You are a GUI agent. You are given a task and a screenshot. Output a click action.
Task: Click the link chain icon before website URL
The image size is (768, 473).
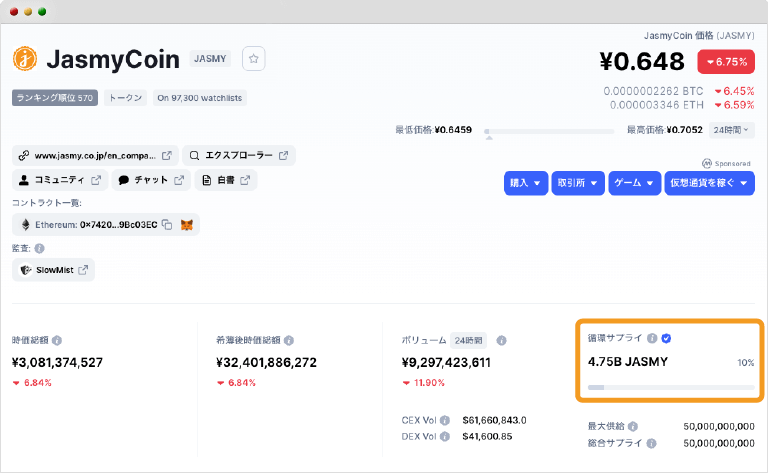point(24,156)
